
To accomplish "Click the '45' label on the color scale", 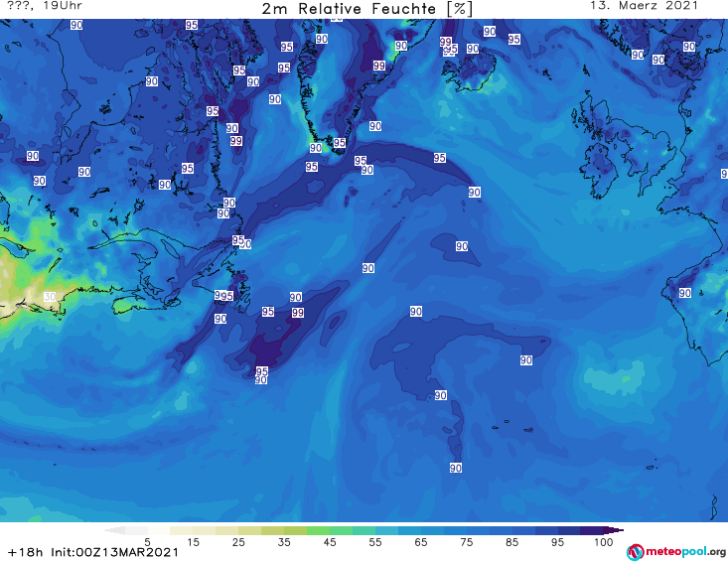I will pos(330,542).
